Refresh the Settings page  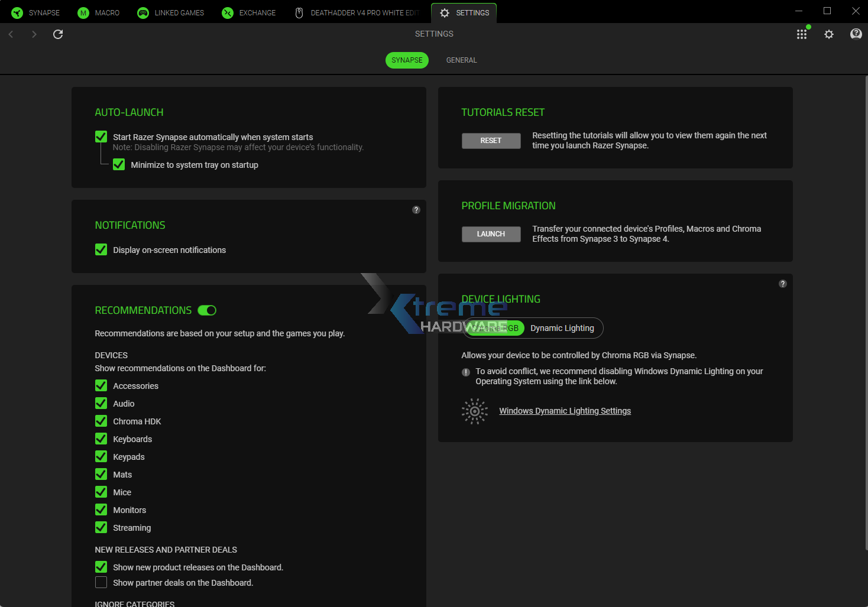tap(57, 34)
